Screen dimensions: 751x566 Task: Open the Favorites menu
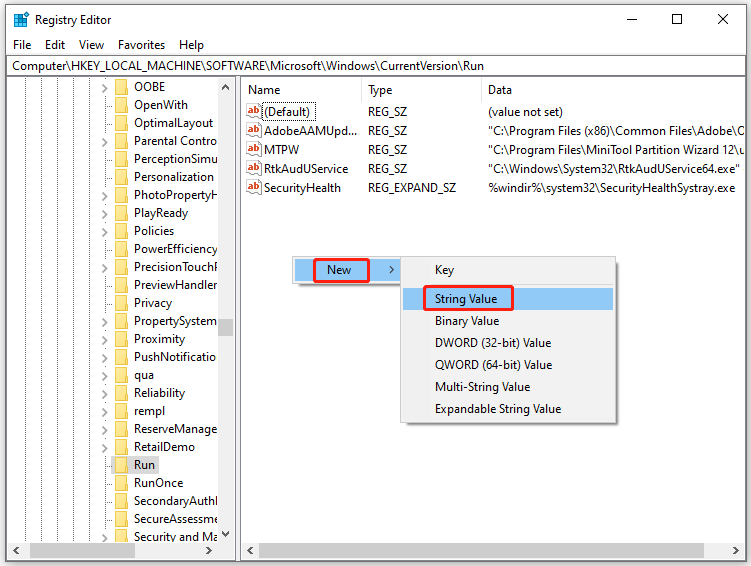pyautogui.click(x=141, y=45)
